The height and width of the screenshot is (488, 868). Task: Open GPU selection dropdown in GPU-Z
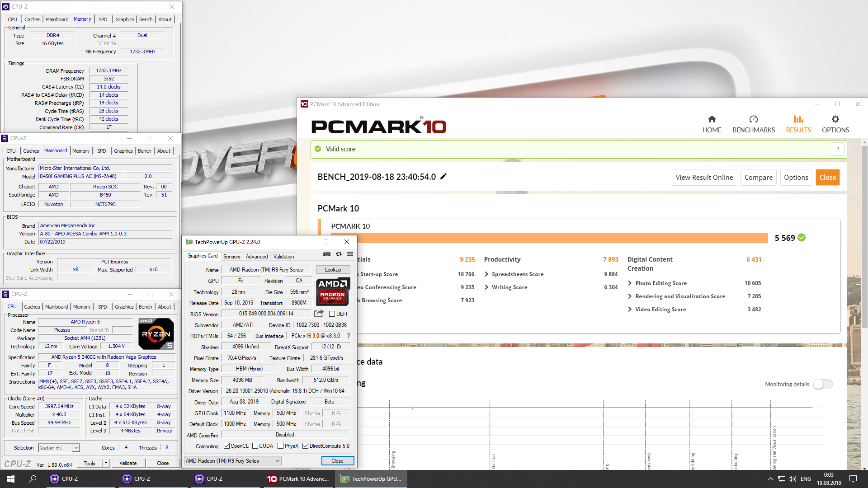coord(233,461)
